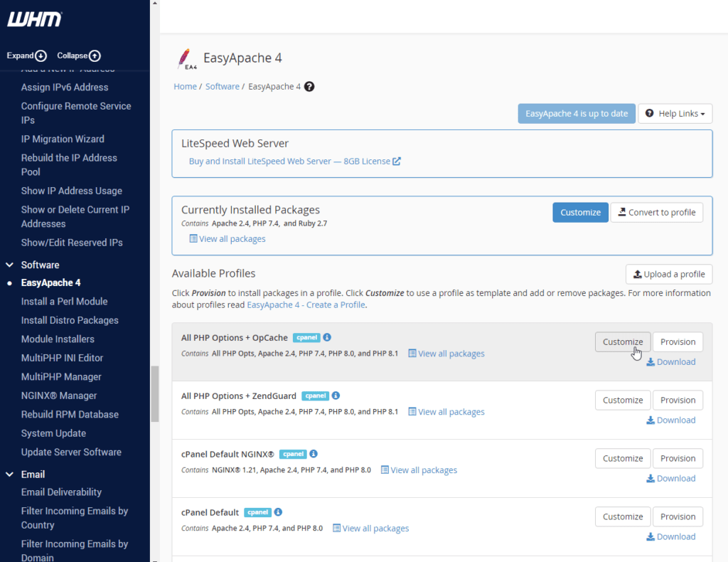Open Assign IPv6 Address in sidebar
Screen dimensions: 728x562
click(x=65, y=88)
